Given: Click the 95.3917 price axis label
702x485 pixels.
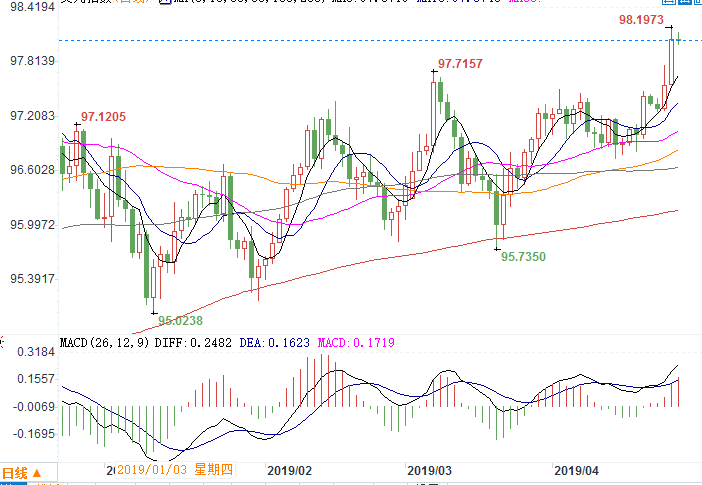Looking at the screenshot, I should point(31,279).
